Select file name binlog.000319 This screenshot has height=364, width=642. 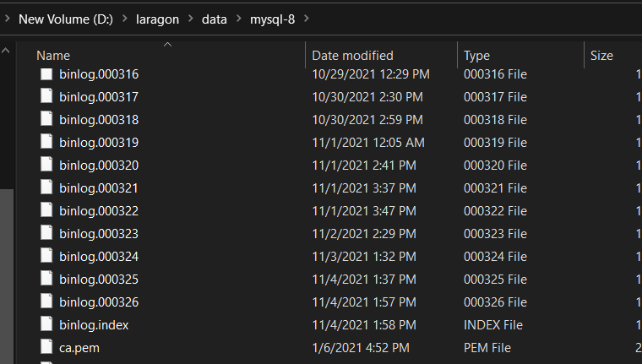pos(99,143)
